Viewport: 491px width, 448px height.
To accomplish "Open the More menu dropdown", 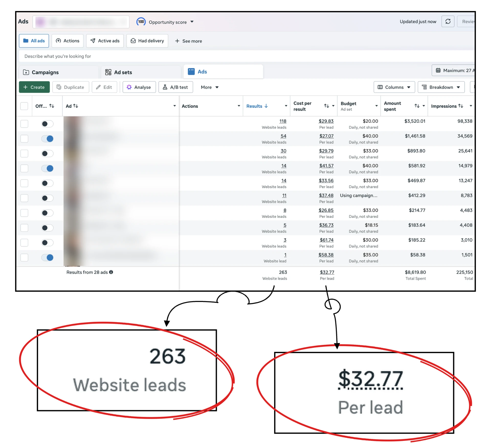I will point(210,87).
